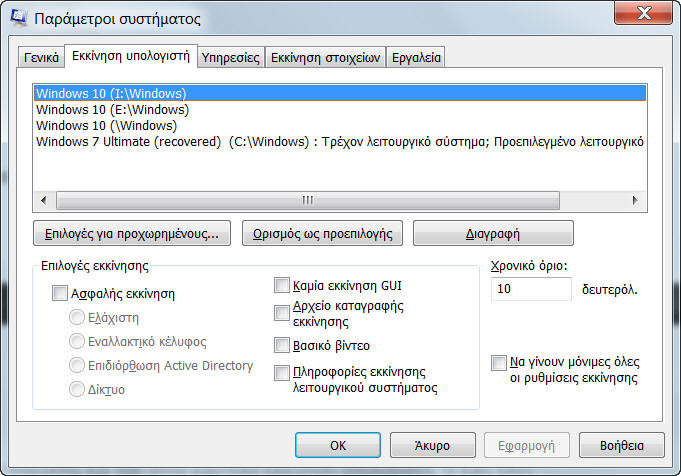
Task: Select the Δίκτυο radio option
Action: pyautogui.click(x=76, y=389)
